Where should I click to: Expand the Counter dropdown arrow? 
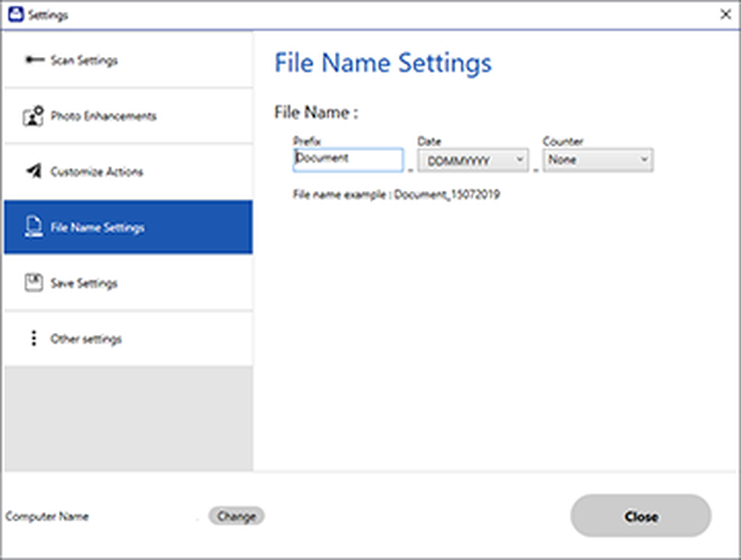[x=644, y=159]
